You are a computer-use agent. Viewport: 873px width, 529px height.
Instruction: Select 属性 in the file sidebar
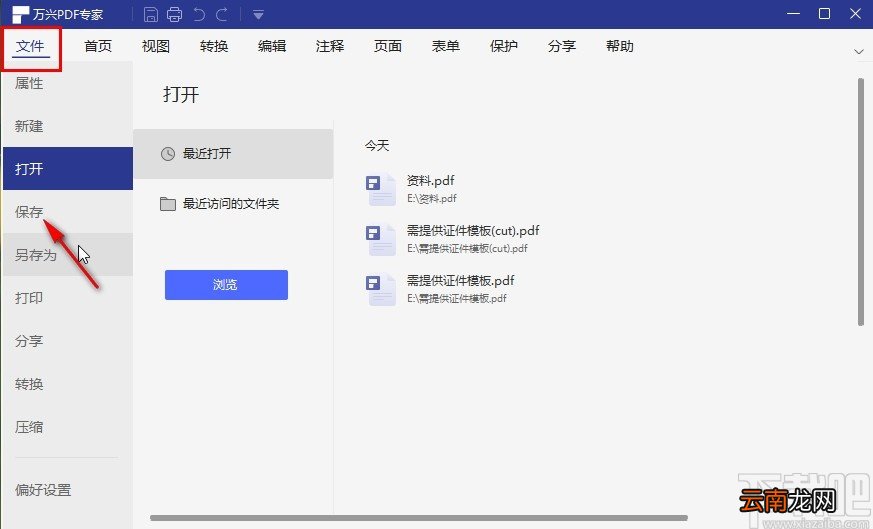(68, 84)
